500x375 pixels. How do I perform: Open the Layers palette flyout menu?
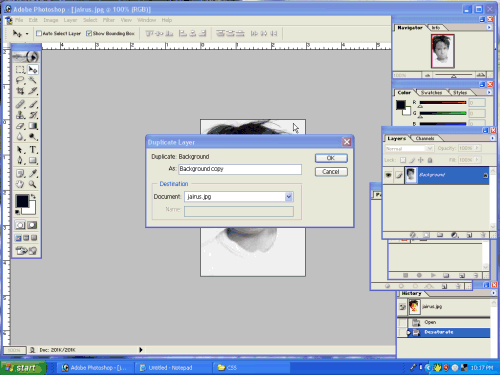492,138
